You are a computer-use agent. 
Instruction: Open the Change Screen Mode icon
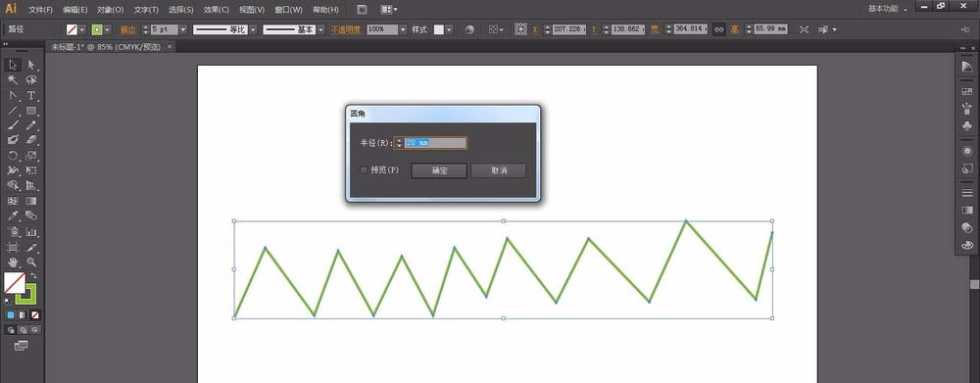21,345
